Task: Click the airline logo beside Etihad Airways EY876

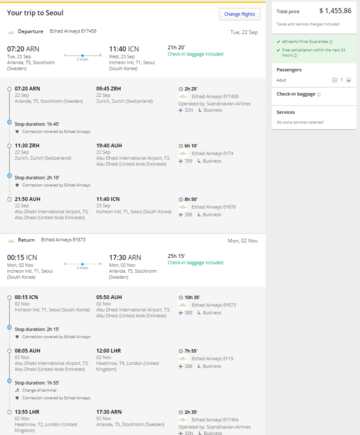Action: point(183,207)
